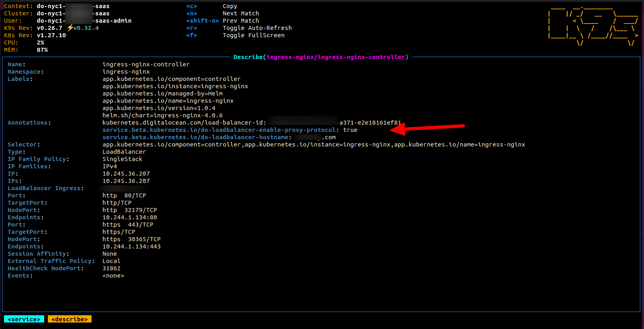Click the red arrow annotation
Viewport: 644px width, 329px height.
point(427,128)
